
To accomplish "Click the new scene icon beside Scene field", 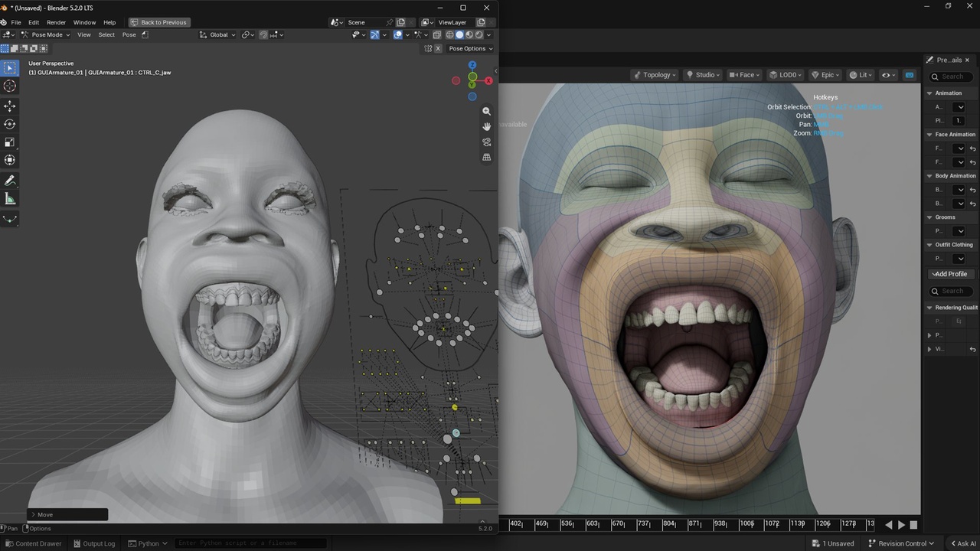I will 400,22.
